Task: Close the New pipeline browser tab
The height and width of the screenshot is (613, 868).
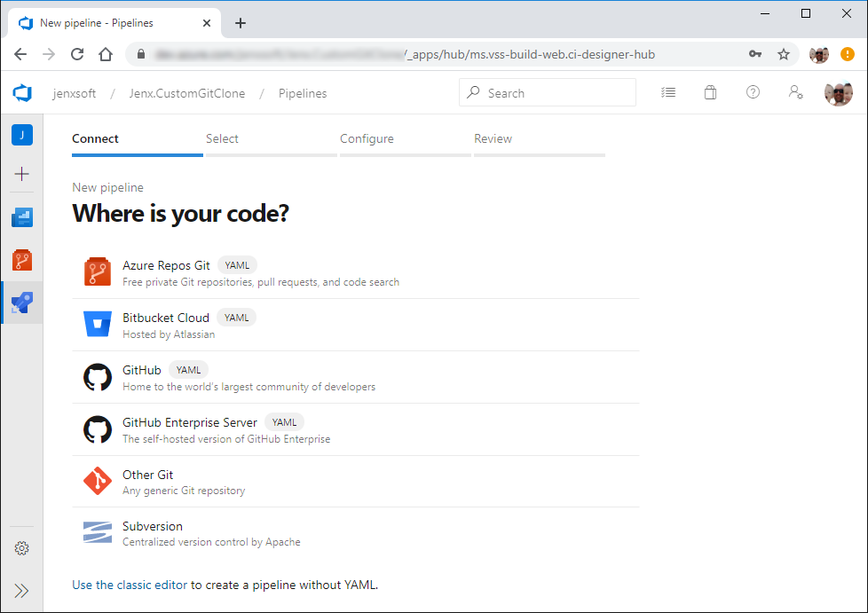Action: (207, 23)
